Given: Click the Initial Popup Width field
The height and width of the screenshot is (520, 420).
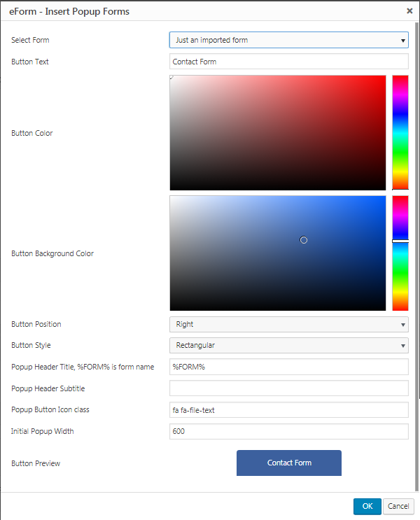Looking at the screenshot, I should [288, 431].
